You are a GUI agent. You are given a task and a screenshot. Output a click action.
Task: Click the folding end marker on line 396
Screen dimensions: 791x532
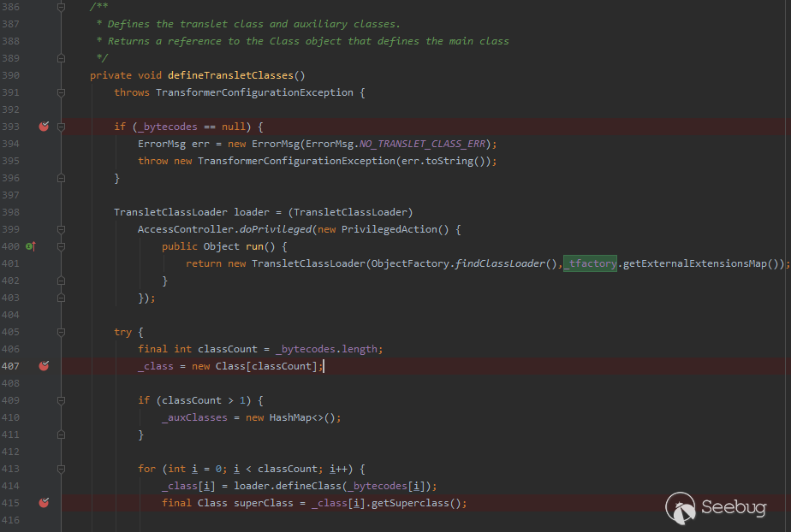coord(60,177)
